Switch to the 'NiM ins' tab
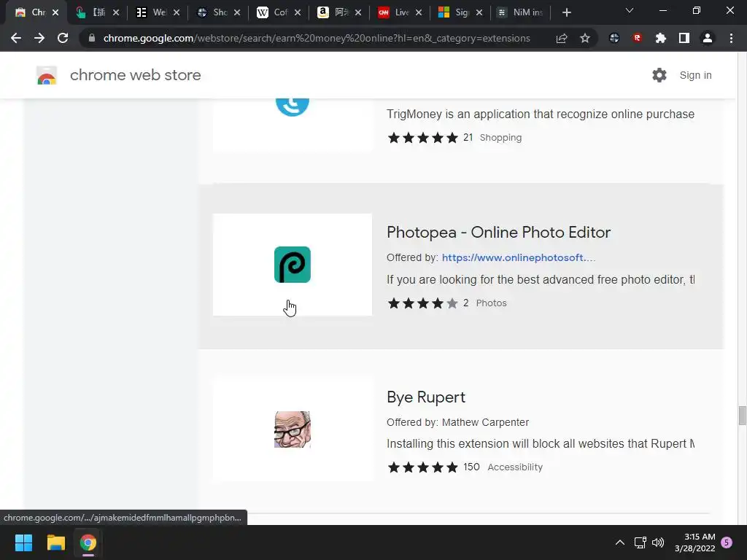Image resolution: width=747 pixels, height=560 pixels. [x=521, y=12]
